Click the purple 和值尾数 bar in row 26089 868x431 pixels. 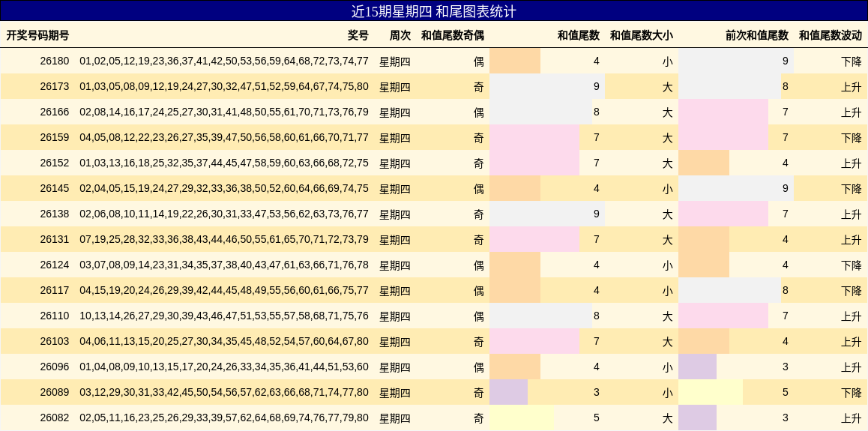click(508, 392)
